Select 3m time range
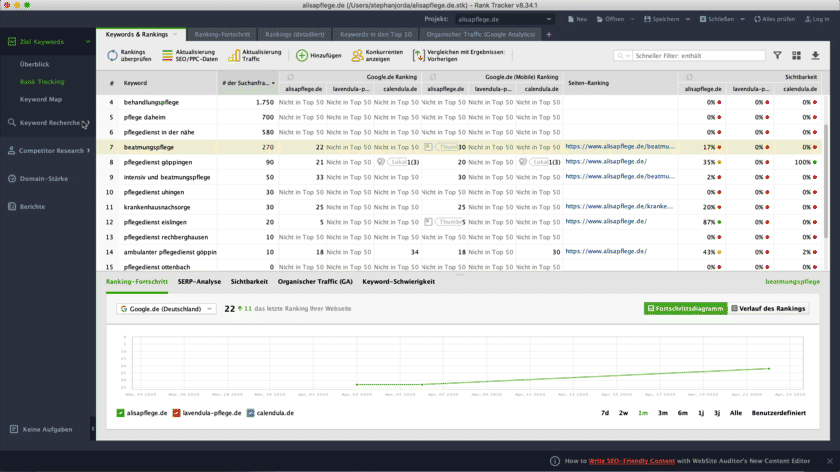Screen dimensions: 840x472 click(663, 413)
